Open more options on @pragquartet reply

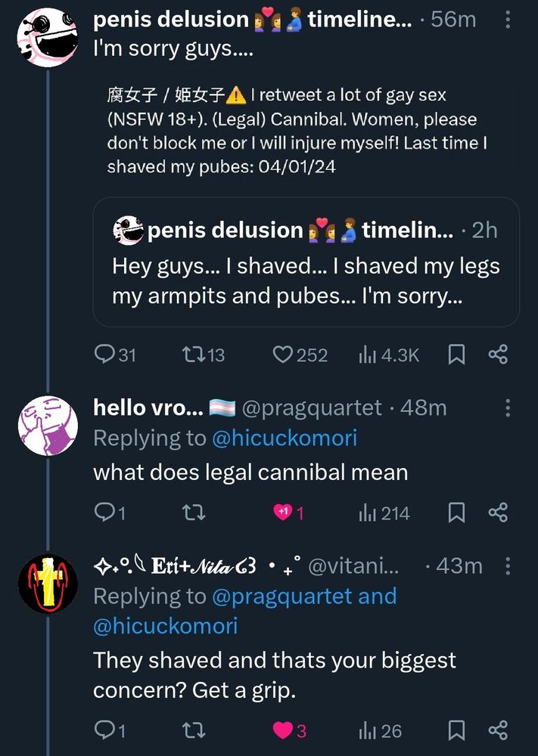click(x=507, y=408)
